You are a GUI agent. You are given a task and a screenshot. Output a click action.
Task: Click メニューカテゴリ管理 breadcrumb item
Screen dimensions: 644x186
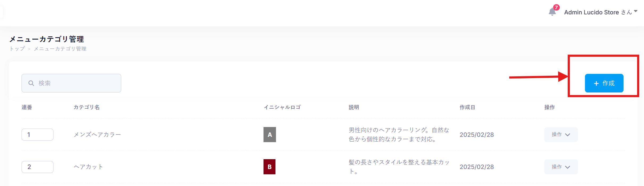pyautogui.click(x=60, y=49)
